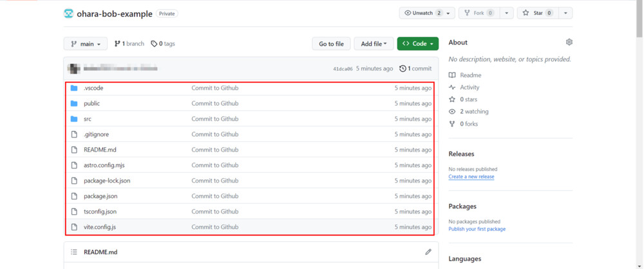The image size is (644, 269).
Task: Open the .vscode folder
Action: [x=93, y=88]
